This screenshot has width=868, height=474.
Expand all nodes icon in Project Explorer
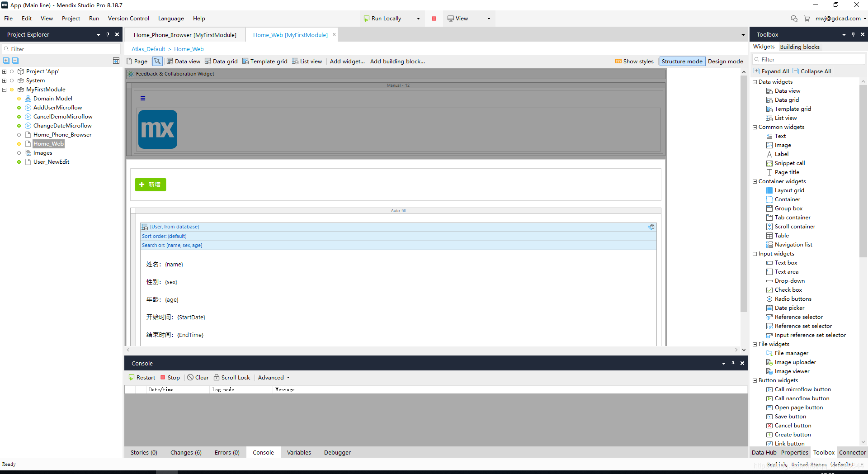[x=6, y=60]
